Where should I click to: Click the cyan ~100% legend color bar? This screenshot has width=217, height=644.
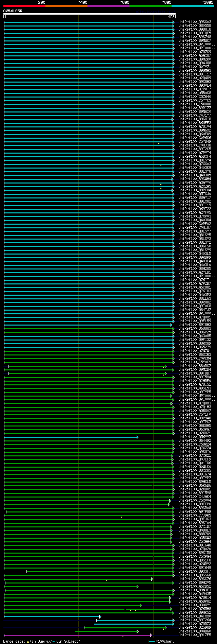click(193, 6)
